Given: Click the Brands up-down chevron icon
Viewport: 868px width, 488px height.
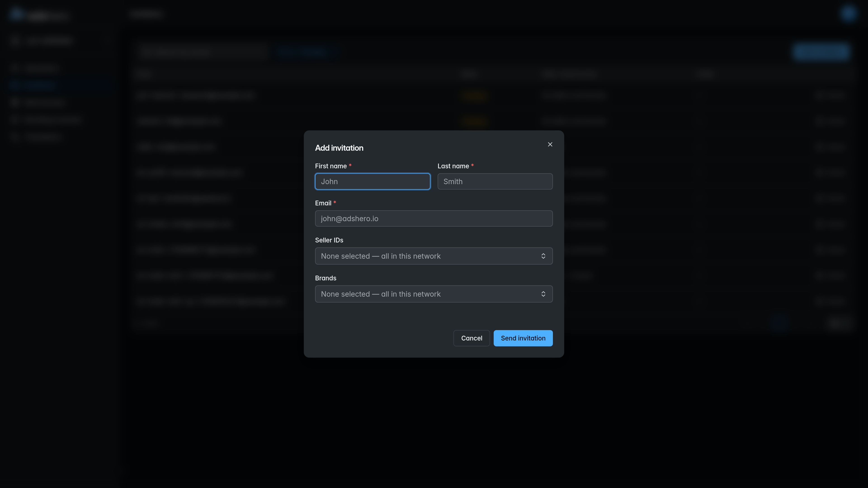Looking at the screenshot, I should [543, 294].
